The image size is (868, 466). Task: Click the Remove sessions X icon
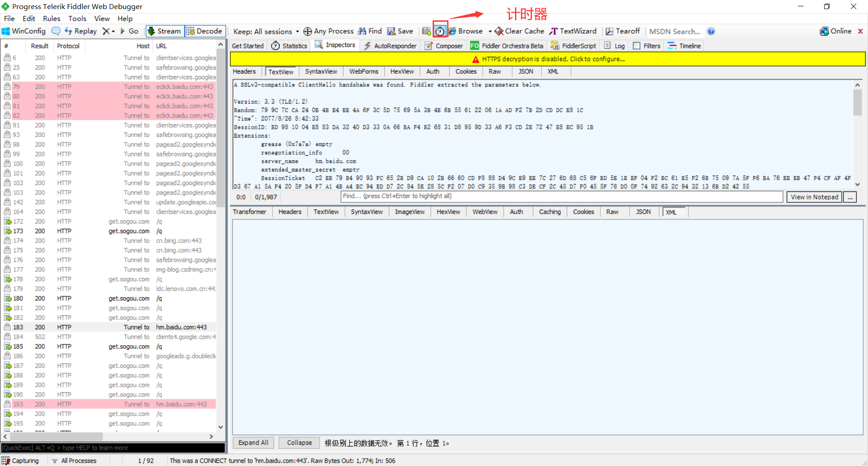(x=106, y=31)
